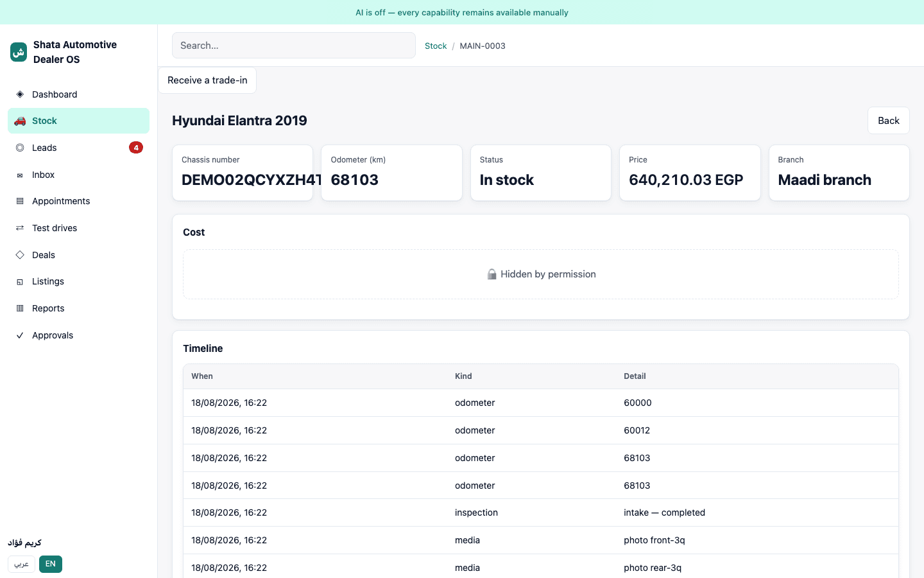Click the Hyundai Elantra 2019 heading
The image size is (924, 578).
pyautogui.click(x=239, y=121)
